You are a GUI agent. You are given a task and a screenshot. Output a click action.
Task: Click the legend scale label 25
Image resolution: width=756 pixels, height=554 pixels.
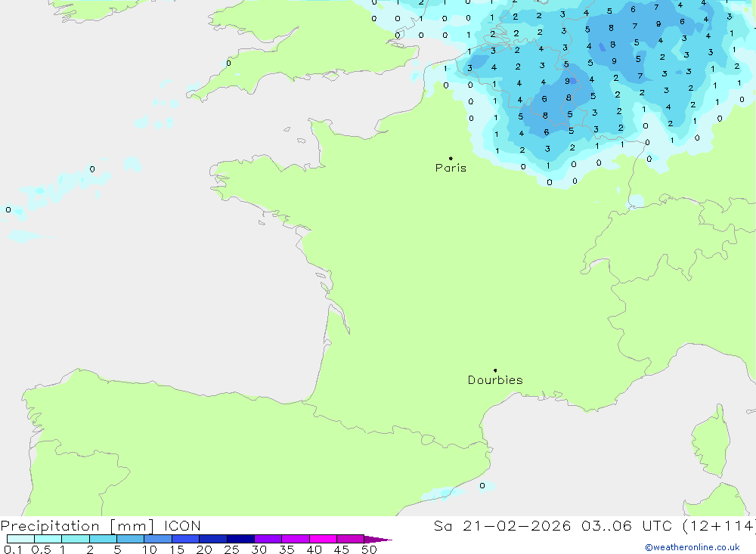tap(232, 549)
